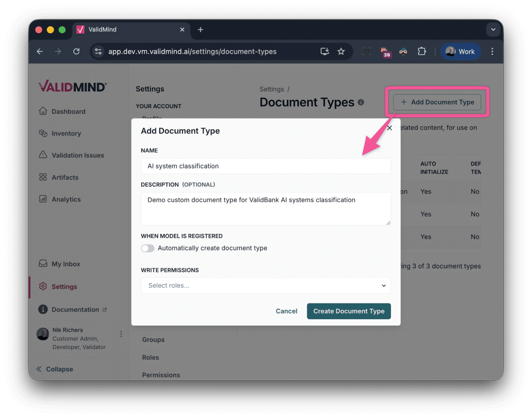Image resolution: width=532 pixels, height=418 pixels.
Task: Open Validation Issues from the sidebar
Action: click(43, 155)
